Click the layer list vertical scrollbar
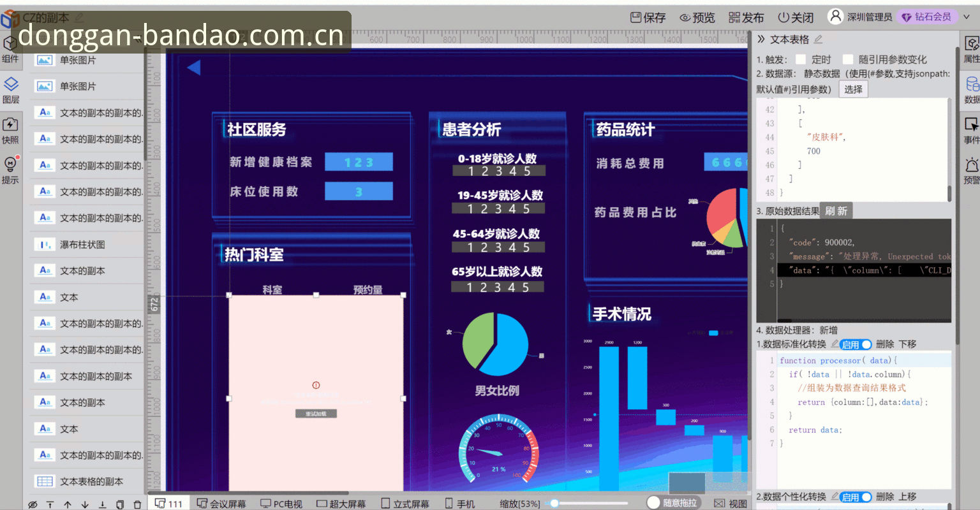This screenshot has width=980, height=510. tap(147, 105)
